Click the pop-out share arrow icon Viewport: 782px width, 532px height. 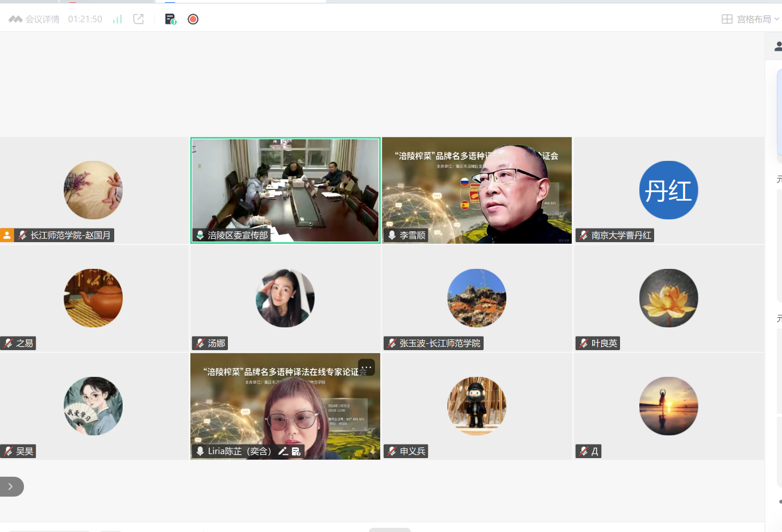pyautogui.click(x=138, y=19)
